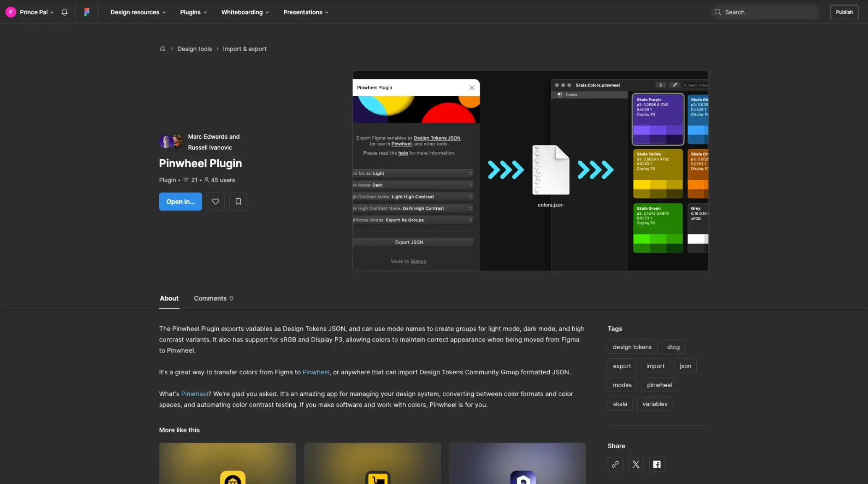Screen dimensions: 868x484
Task: Click the "More like this" heading
Action: [x=179, y=430]
